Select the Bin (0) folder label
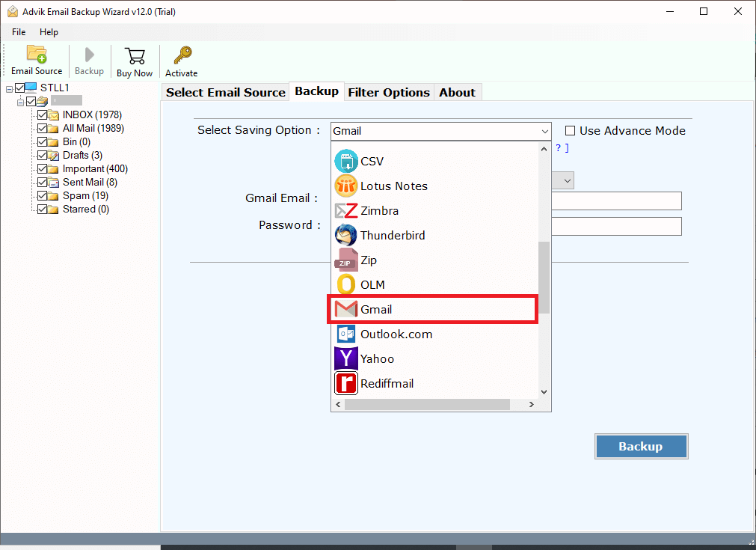This screenshot has height=550, width=756. [x=76, y=142]
